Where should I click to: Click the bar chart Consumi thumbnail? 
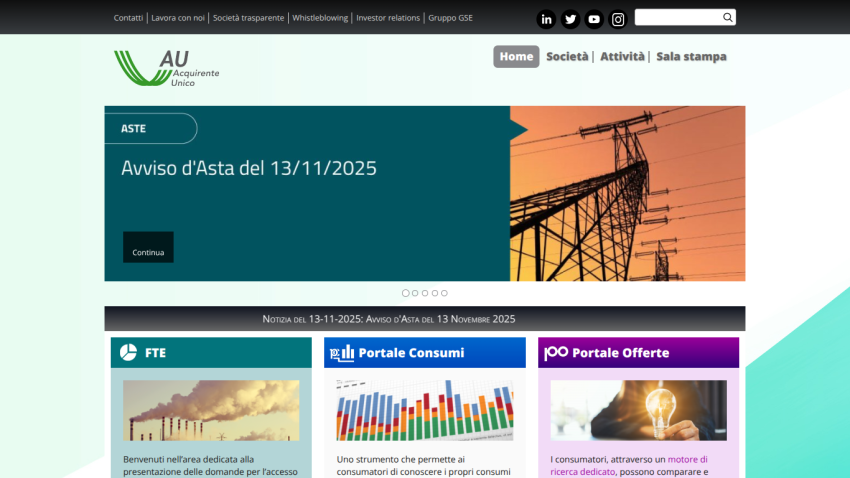(x=425, y=410)
